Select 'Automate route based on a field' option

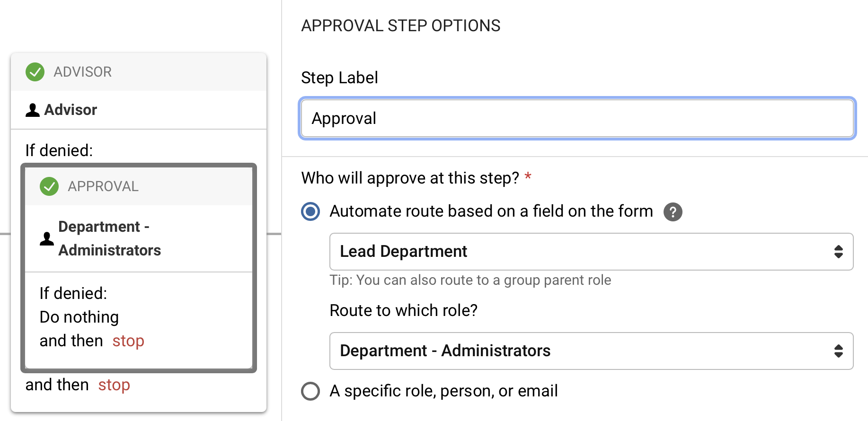(310, 212)
